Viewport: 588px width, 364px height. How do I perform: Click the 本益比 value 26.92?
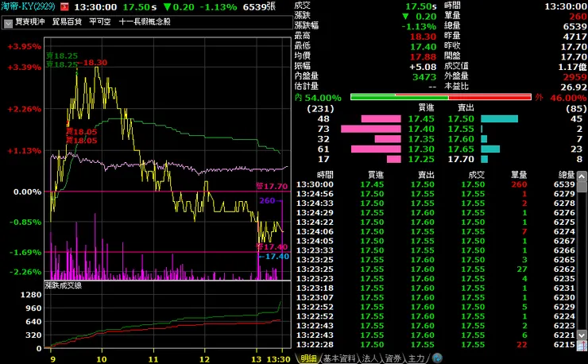(574, 87)
